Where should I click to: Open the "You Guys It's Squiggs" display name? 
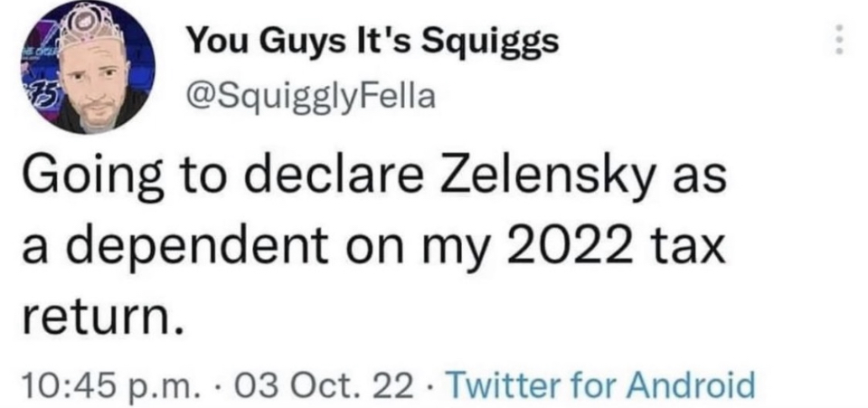coord(371,43)
